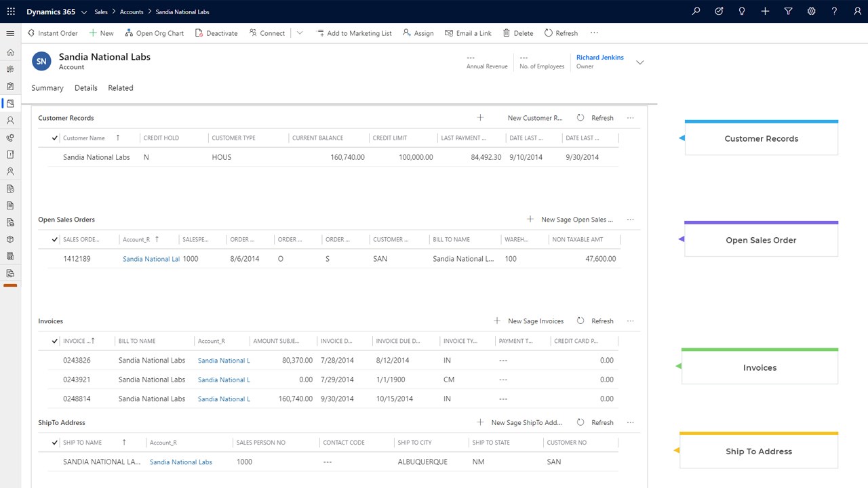Open account link in sales order 1412189 row
Screen dimensions: 868x488
tap(151, 259)
